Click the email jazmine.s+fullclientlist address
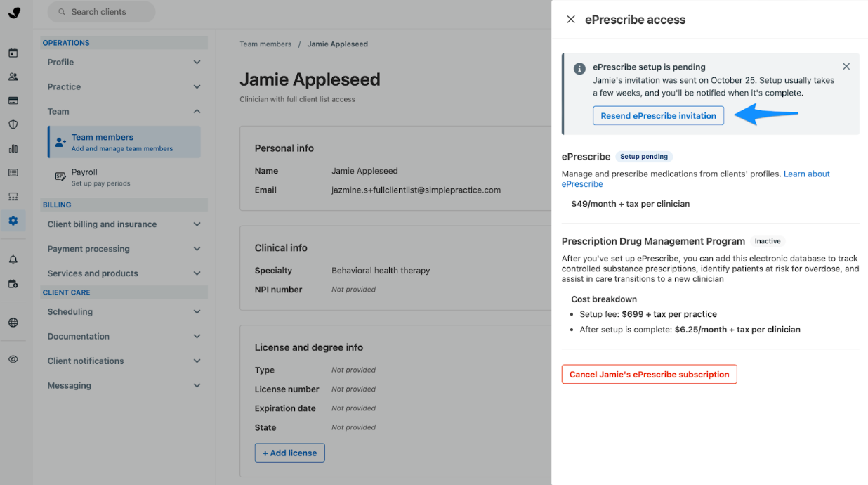The width and height of the screenshot is (868, 485). click(x=416, y=190)
